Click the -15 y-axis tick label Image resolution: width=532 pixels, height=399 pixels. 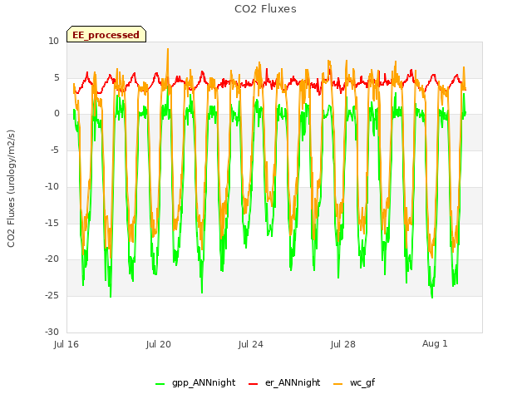(52, 223)
